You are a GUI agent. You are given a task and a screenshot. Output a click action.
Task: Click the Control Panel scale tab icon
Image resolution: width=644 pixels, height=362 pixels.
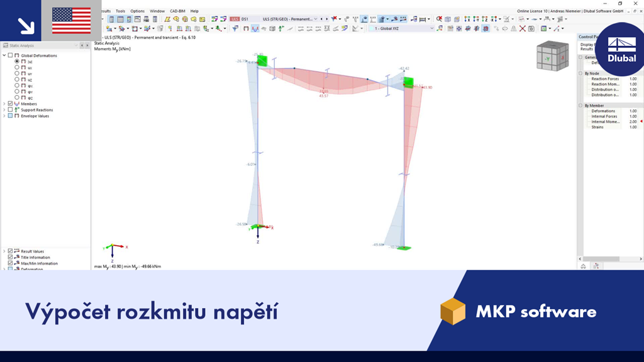[x=583, y=266]
